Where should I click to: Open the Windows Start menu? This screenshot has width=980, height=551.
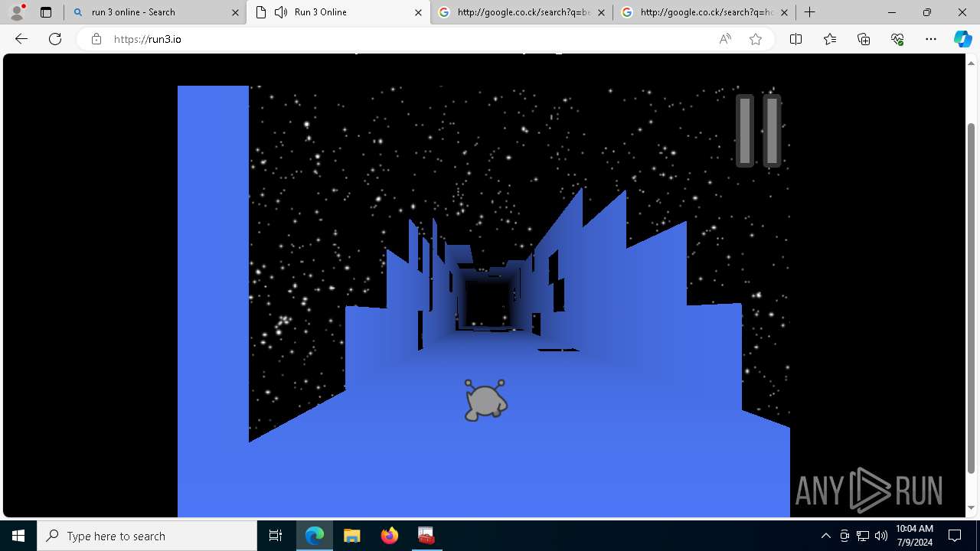[x=18, y=536]
